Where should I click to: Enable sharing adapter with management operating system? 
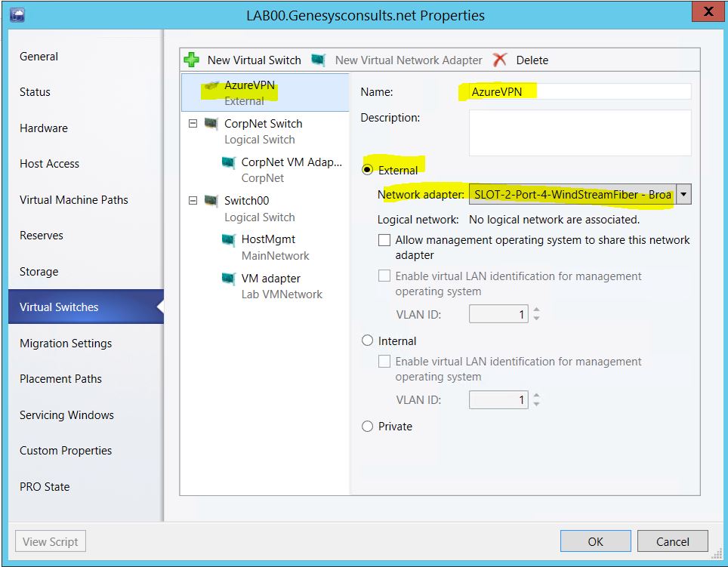(385, 240)
